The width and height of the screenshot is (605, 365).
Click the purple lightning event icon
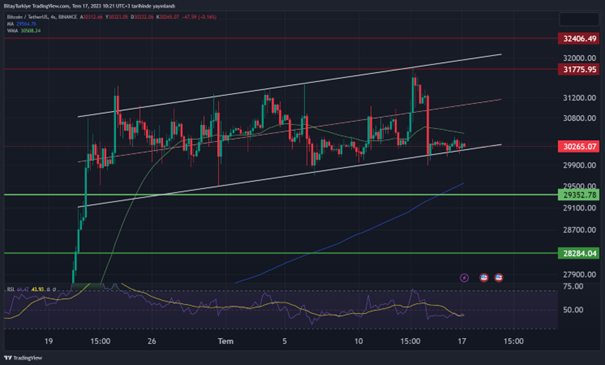[464, 277]
